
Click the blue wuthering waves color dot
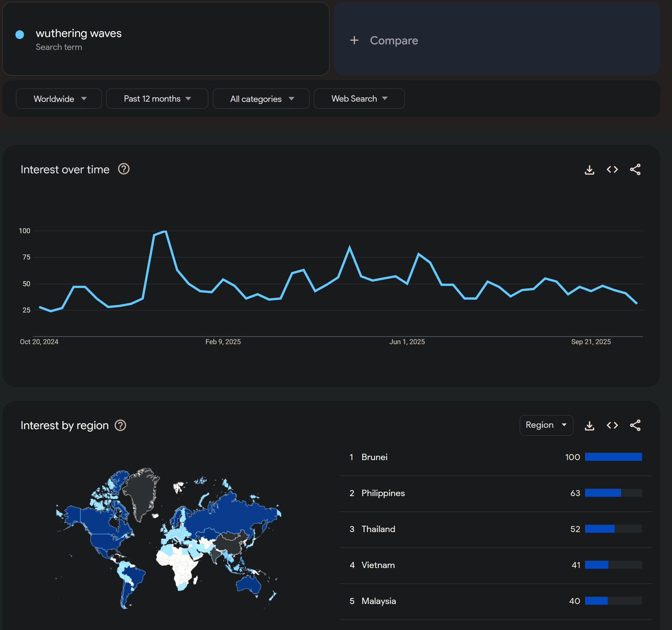20,34
